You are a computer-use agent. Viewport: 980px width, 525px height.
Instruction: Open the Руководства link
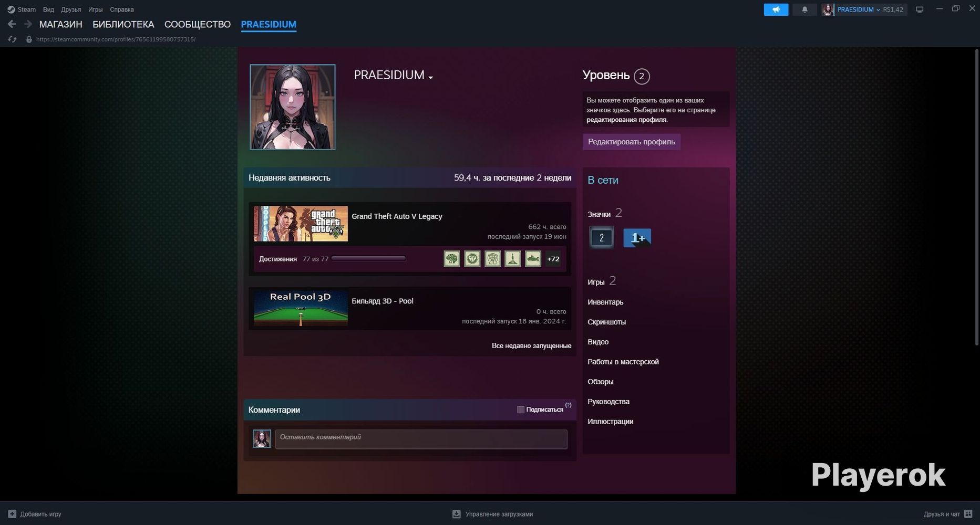(x=608, y=402)
